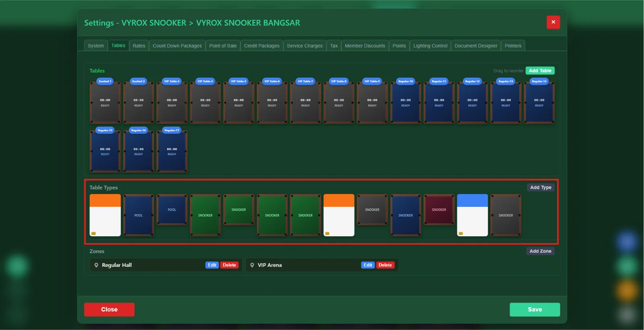Select the Regular-10 table tile

pyautogui.click(x=406, y=102)
